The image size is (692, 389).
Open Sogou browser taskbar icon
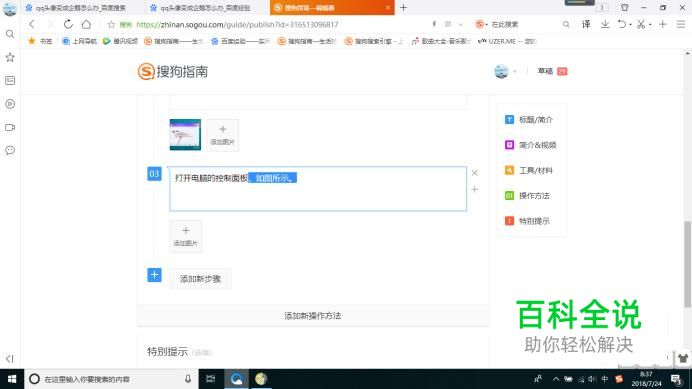click(237, 379)
